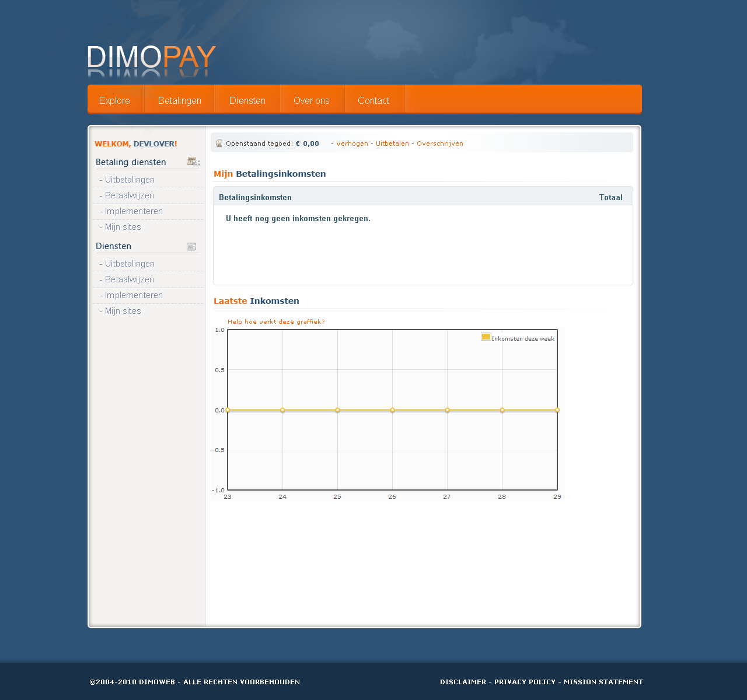Click the yellow Inkomsten deze week legend swatch

coord(486,337)
